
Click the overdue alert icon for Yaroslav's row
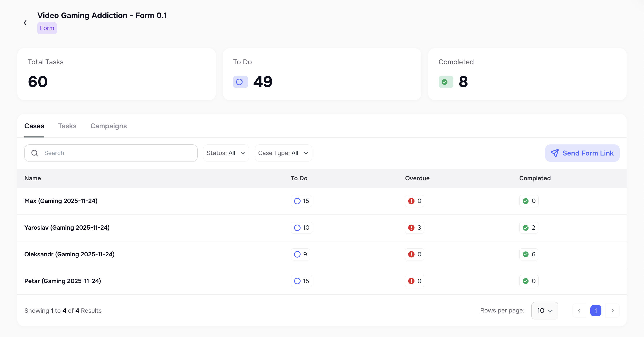pos(412,228)
